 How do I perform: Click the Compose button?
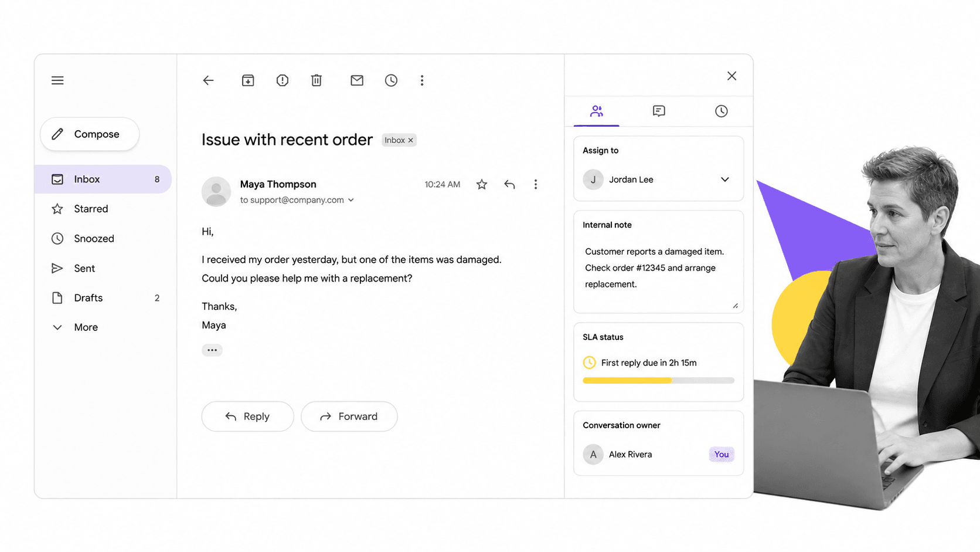[x=90, y=134]
